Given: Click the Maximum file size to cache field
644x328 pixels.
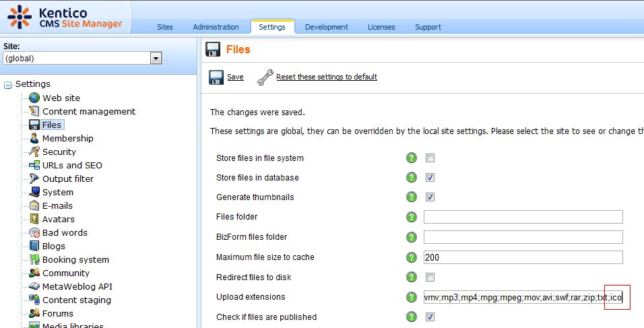Looking at the screenshot, I should [523, 257].
